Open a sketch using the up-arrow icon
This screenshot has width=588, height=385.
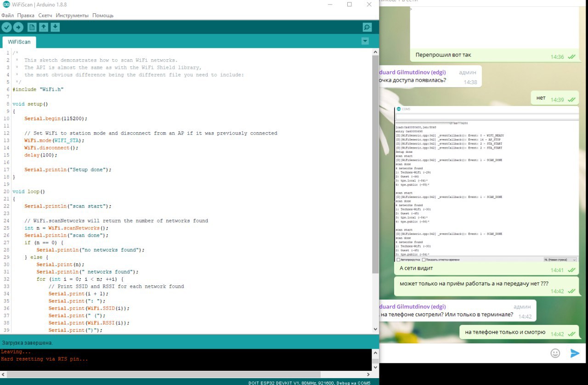click(43, 28)
